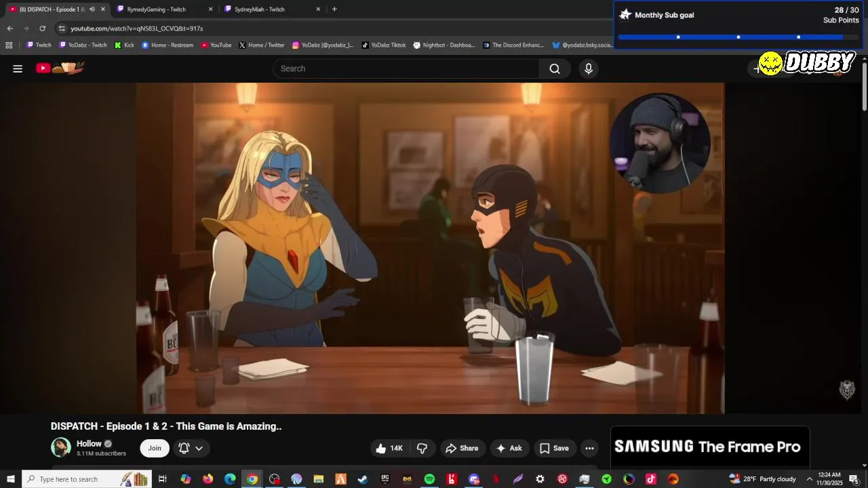Open the Twitch bookmark
868x488 pixels.
tap(39, 45)
